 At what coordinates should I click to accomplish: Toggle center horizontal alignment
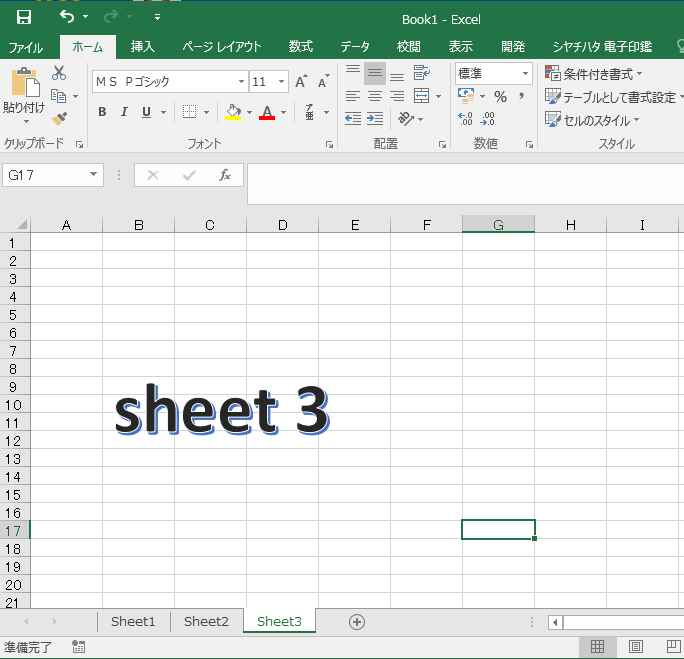(375, 96)
